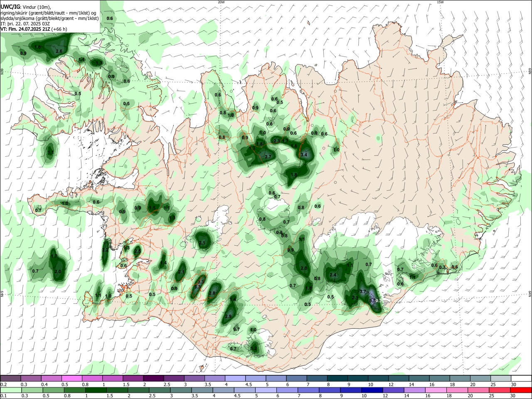The image size is (532, 399).
Task: Click the darkest purple sleet legend swatch for 2
Action: [x=153, y=378]
